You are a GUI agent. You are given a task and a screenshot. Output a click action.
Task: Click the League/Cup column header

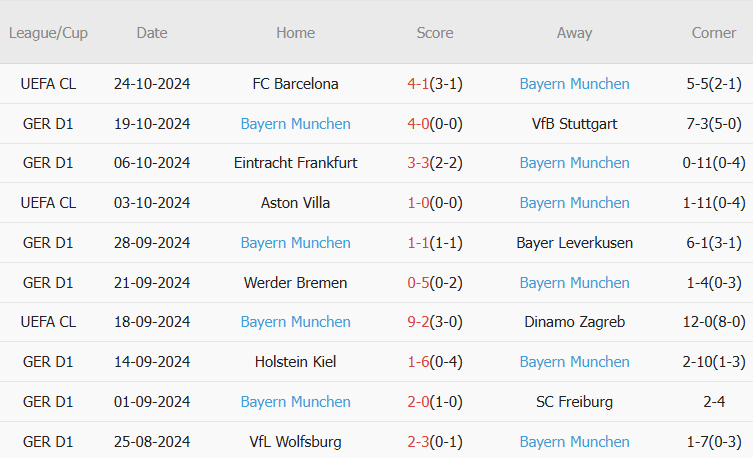[x=48, y=33]
